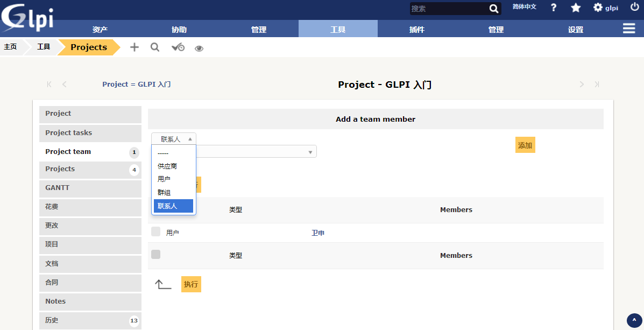The image size is (644, 330).
Task: Switch to the Projects tab in the sidebar
Action: click(90, 170)
